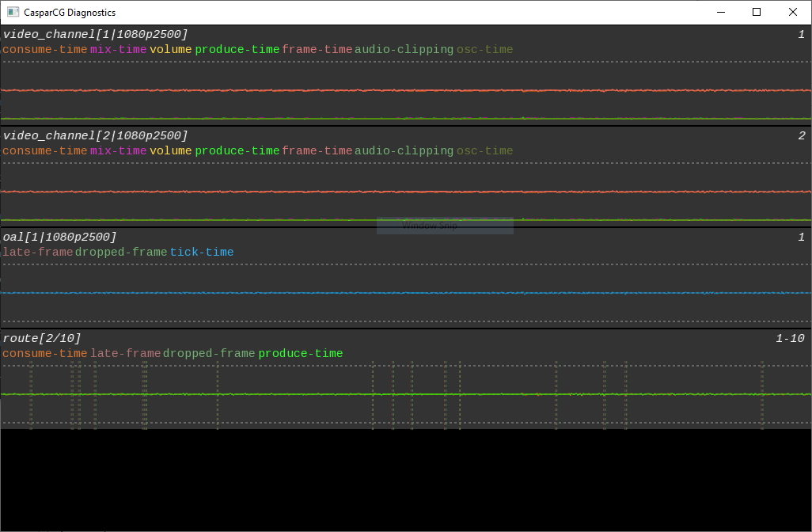Screen dimensions: 812x532
Task: Click frame-time label in video_channel 2 graph
Action: [317, 150]
